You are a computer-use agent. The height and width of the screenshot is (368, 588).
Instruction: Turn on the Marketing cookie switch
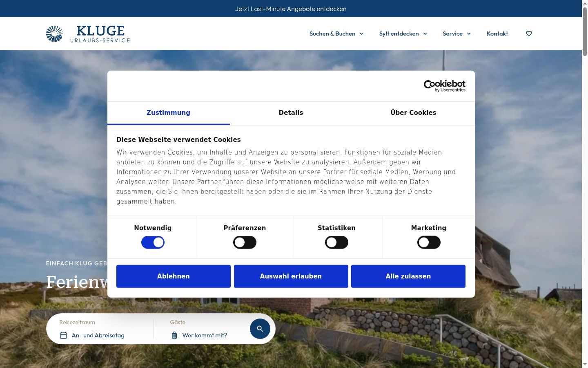click(x=429, y=242)
